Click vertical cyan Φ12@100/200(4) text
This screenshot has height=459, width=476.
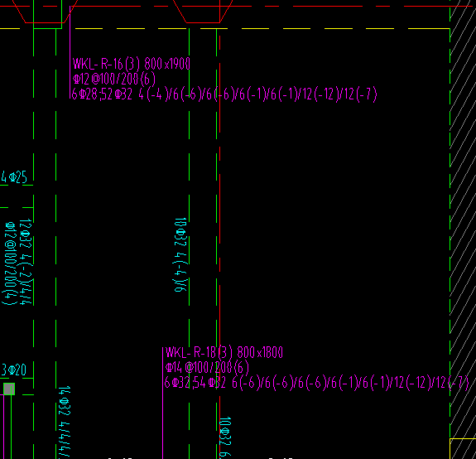tap(10, 263)
